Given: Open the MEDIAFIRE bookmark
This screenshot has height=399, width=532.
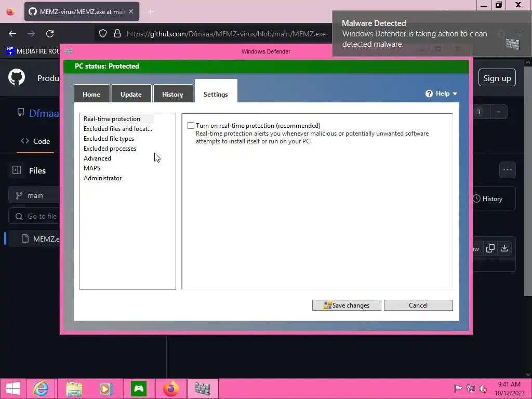Looking at the screenshot, I should (x=33, y=51).
